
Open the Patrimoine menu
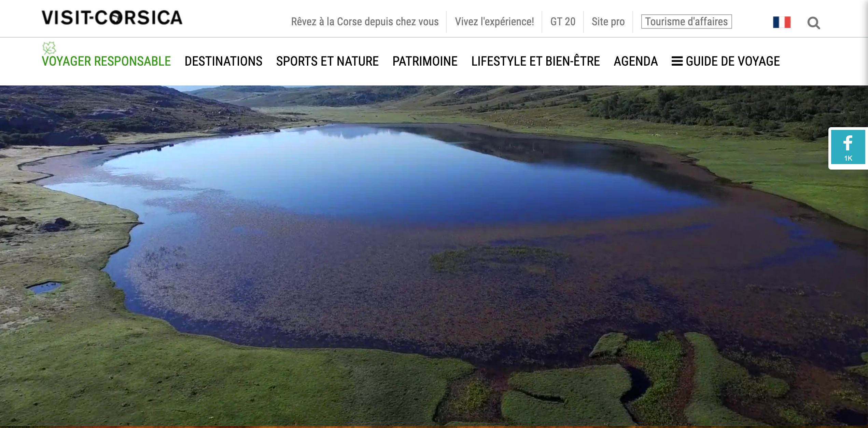(x=425, y=61)
